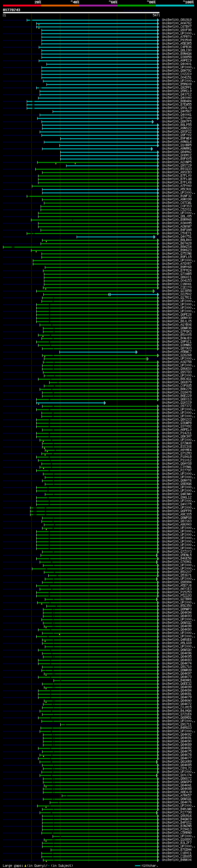The width and height of the screenshot is (197, 868).
Task: Select the UniRef100_B4FUA8 label
Action: tap(177, 230)
